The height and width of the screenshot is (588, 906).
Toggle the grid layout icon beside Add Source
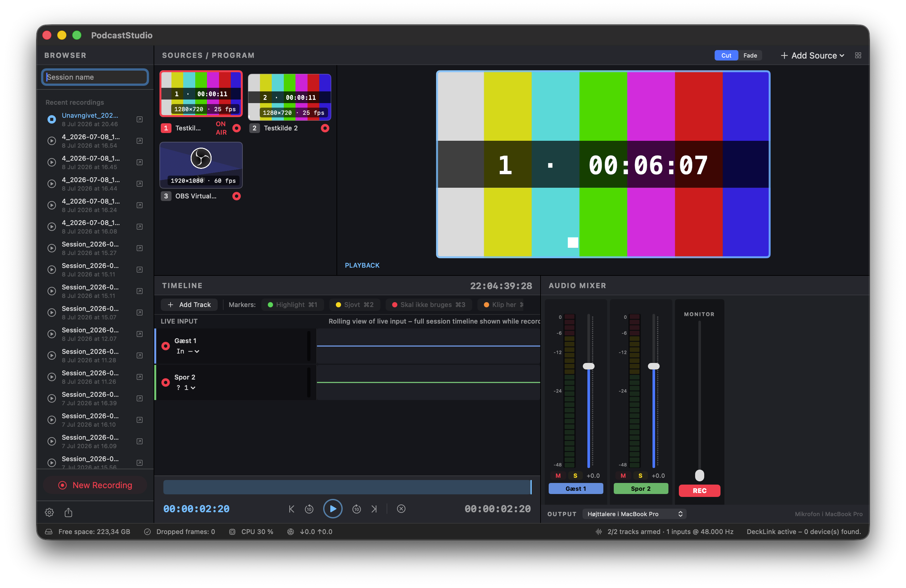tap(858, 56)
